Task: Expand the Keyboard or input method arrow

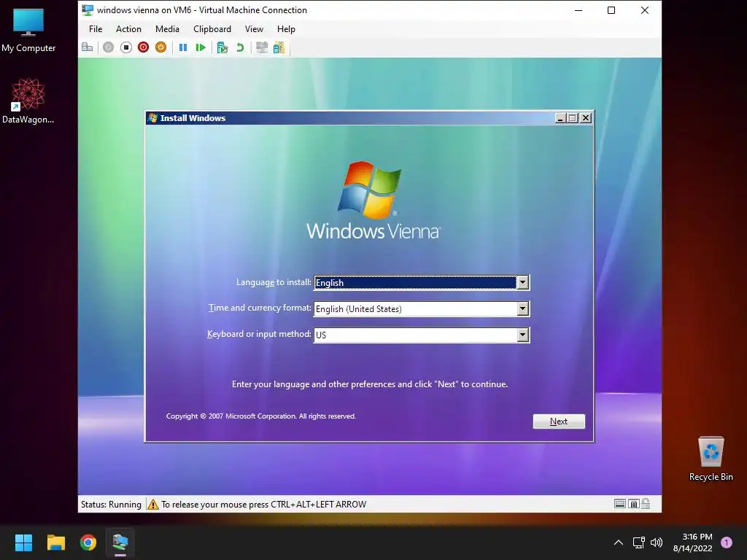Action: pyautogui.click(x=522, y=335)
